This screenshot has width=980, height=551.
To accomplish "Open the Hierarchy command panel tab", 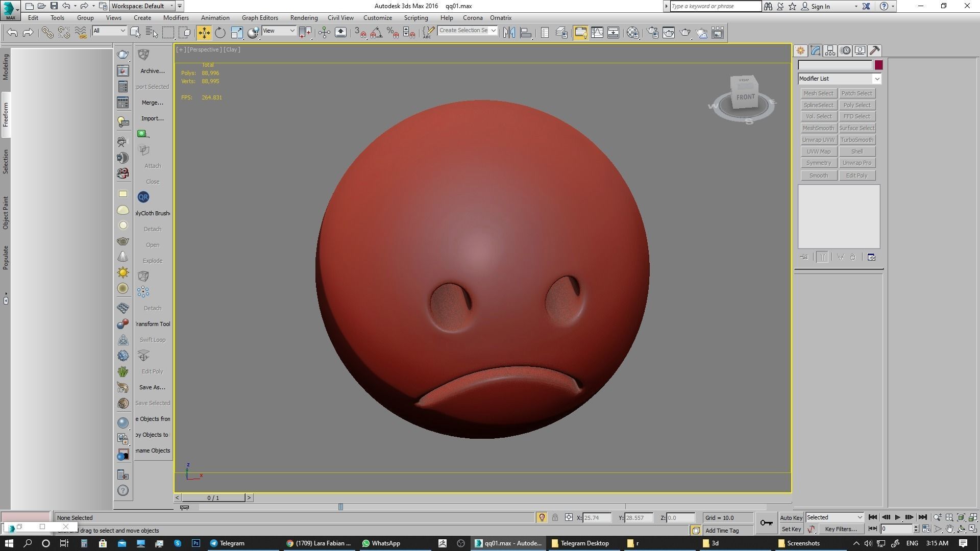I will [x=830, y=51].
